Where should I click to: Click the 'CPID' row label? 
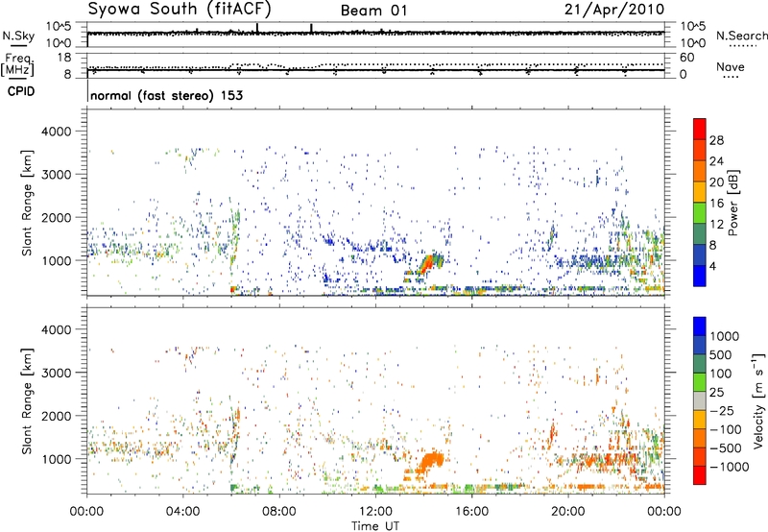click(21, 91)
